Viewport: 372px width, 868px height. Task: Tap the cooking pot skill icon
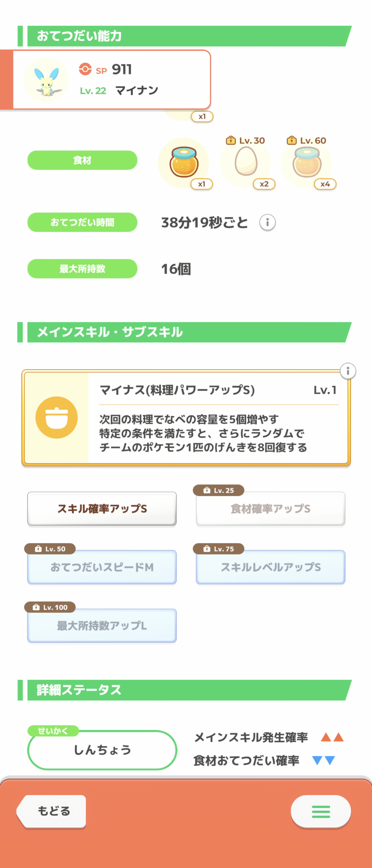[57, 417]
